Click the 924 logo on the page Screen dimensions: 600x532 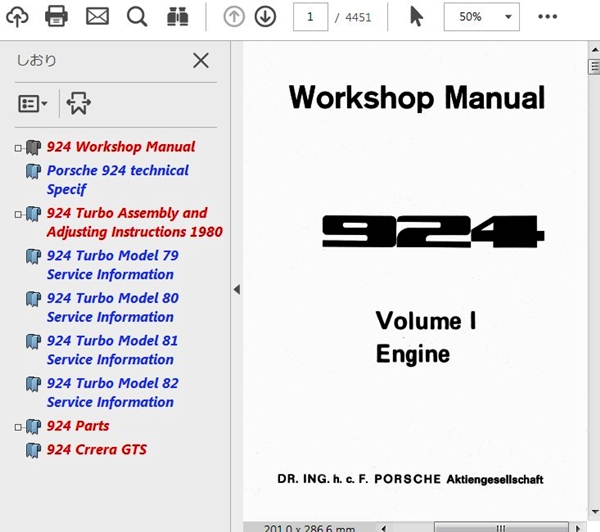(x=433, y=231)
